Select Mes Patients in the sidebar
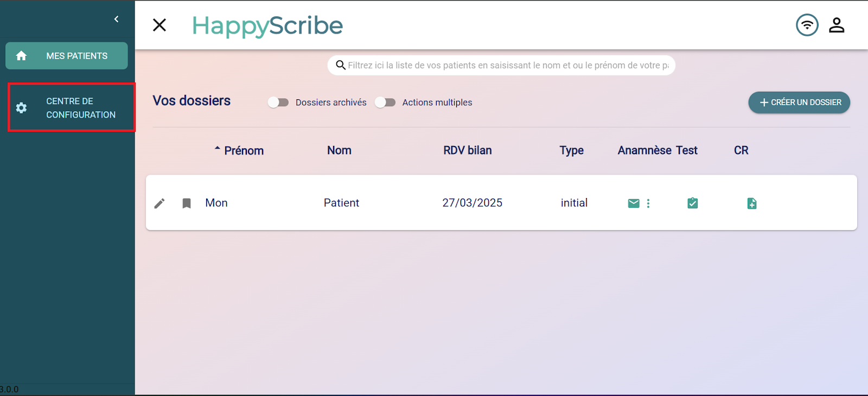Screen dimensions: 868x396 67,56
